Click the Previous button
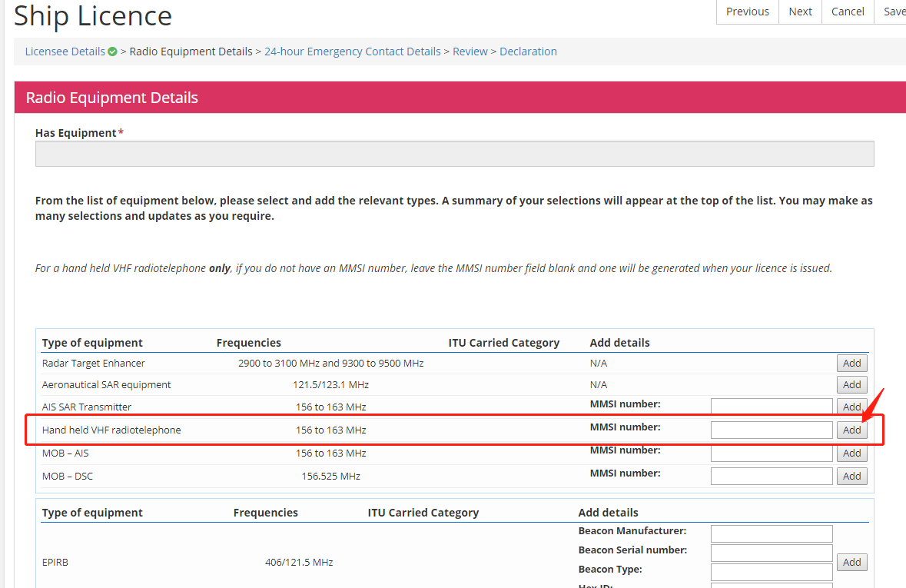The height and width of the screenshot is (588, 906). tap(747, 12)
